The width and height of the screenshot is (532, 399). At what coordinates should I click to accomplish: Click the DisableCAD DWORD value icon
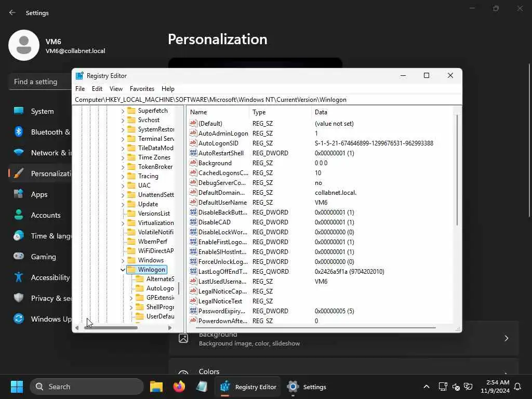tap(193, 222)
